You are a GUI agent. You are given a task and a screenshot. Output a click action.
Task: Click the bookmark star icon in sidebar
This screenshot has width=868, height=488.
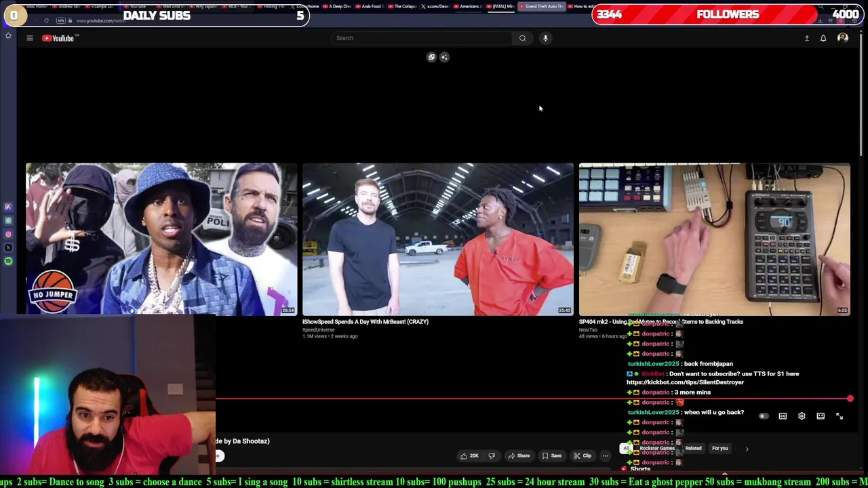8,35
